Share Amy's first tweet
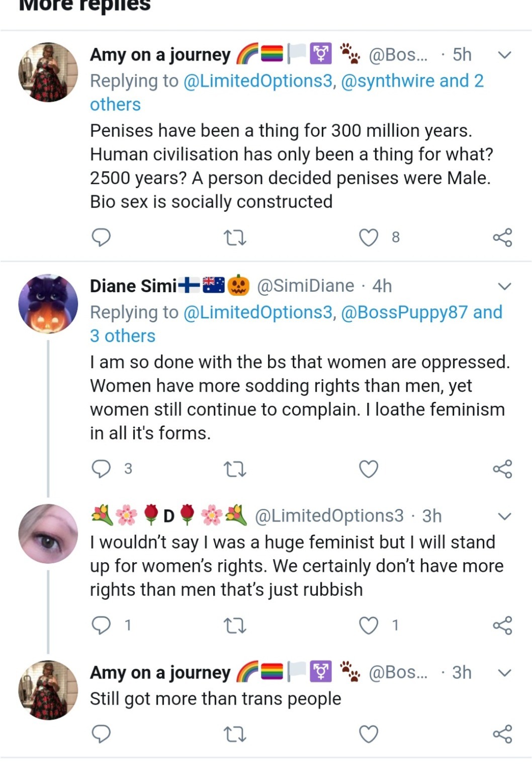Screen dimensions: 532x779 coord(502,237)
